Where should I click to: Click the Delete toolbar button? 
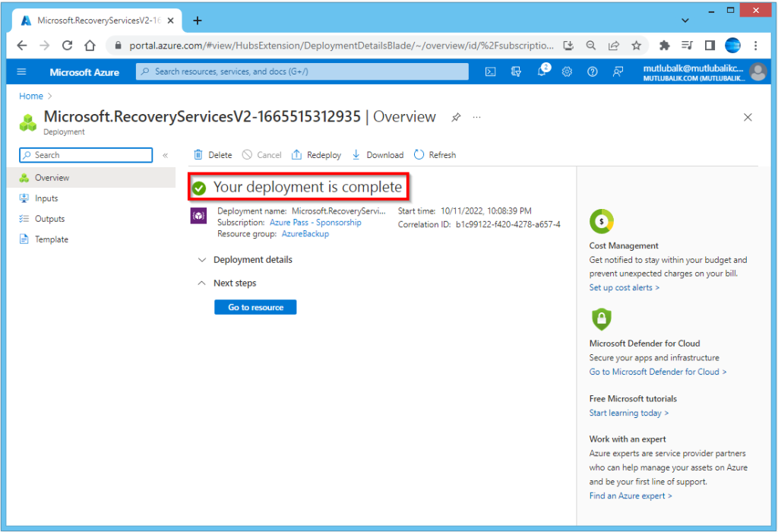point(213,155)
